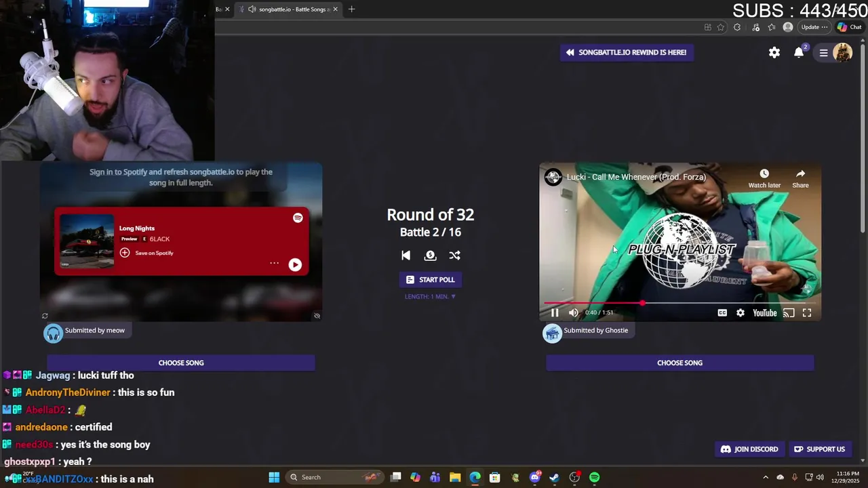Viewport: 868px width, 488px height.
Task: Open the notifications bell
Action: (799, 52)
